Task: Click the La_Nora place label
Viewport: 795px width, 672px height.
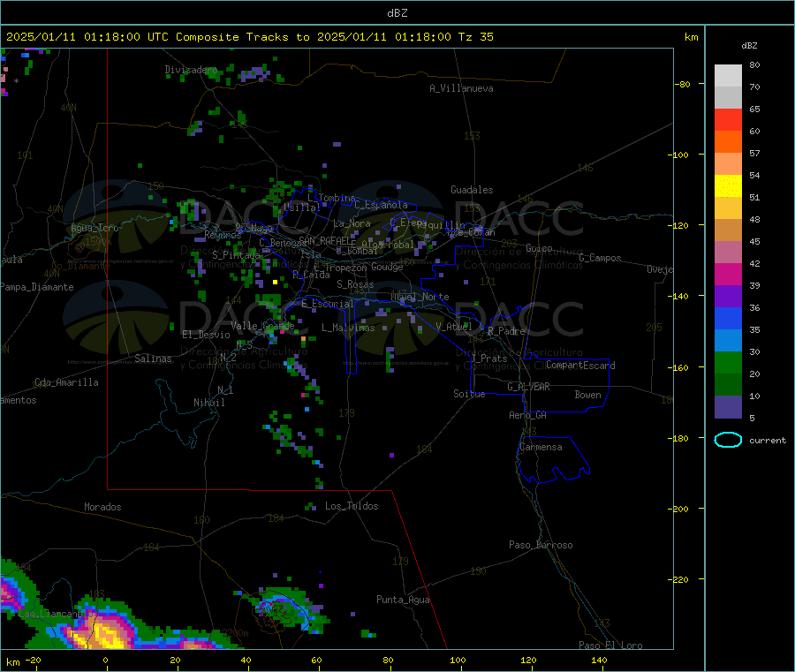Action: pos(352,223)
